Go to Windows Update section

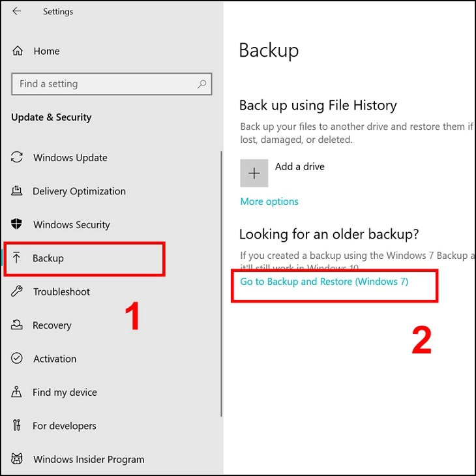point(70,158)
